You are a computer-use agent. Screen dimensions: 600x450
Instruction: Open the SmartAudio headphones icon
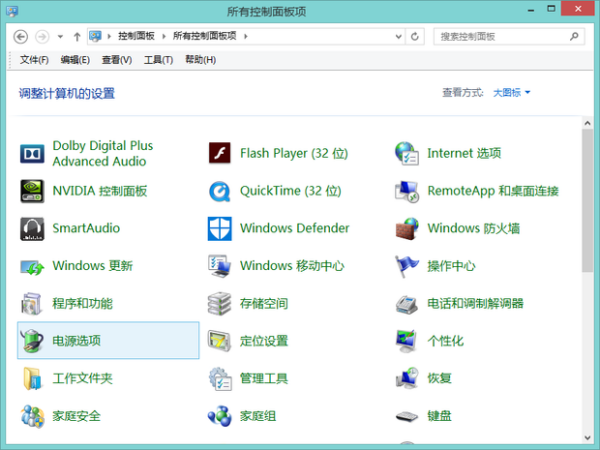click(x=32, y=228)
